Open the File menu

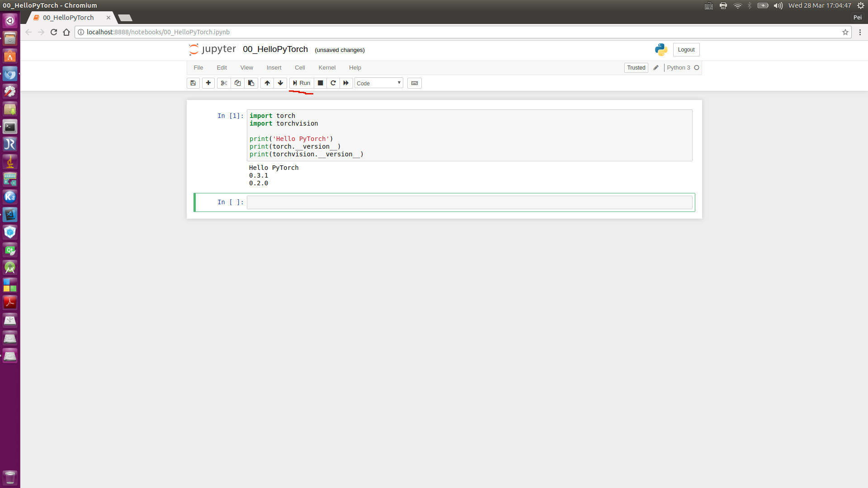coord(198,68)
